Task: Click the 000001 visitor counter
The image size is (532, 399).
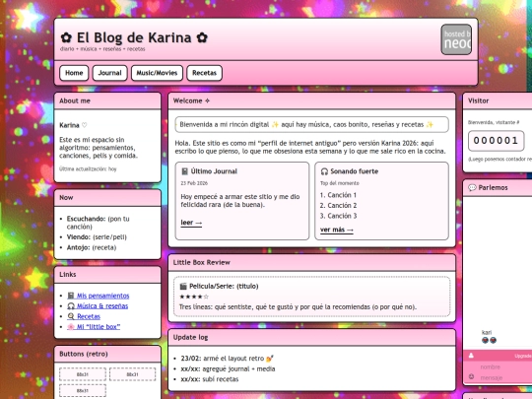Action: point(496,141)
